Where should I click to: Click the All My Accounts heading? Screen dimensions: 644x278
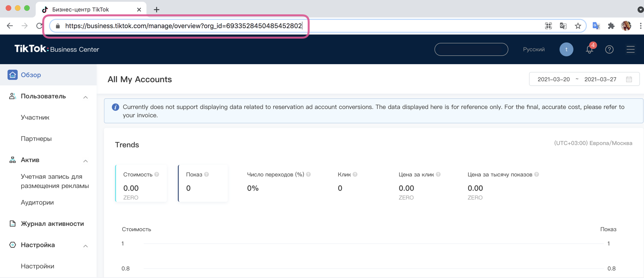tap(140, 79)
